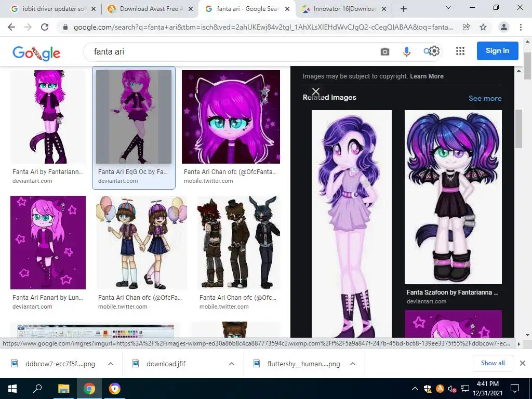Screen dimensions: 532x399
Task: Expand options for download.jfif download
Action: [232, 364]
